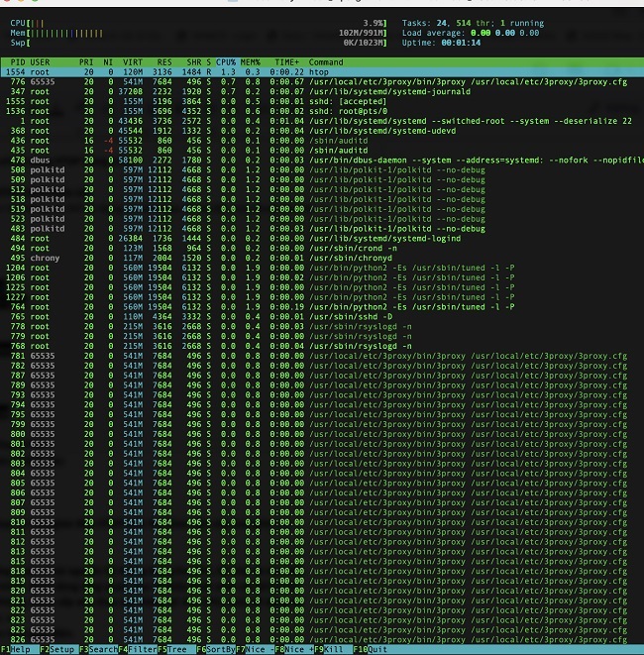Sort by the USER column header

(x=40, y=62)
